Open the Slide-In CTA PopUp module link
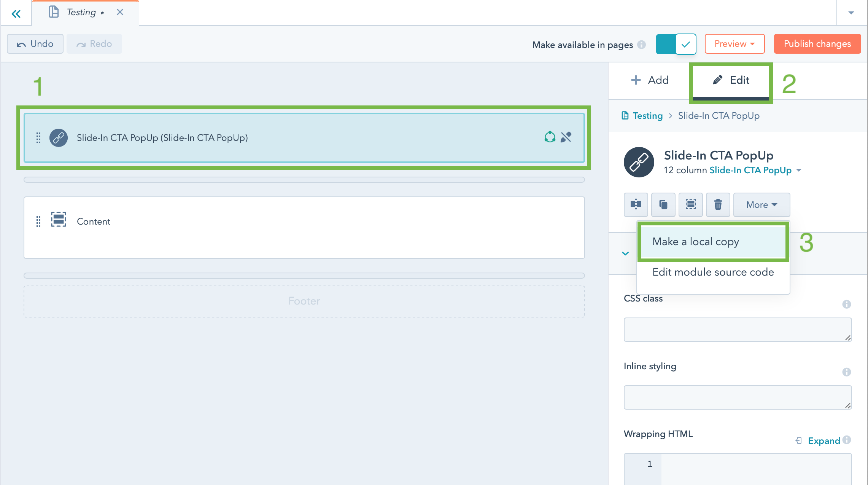 click(750, 170)
